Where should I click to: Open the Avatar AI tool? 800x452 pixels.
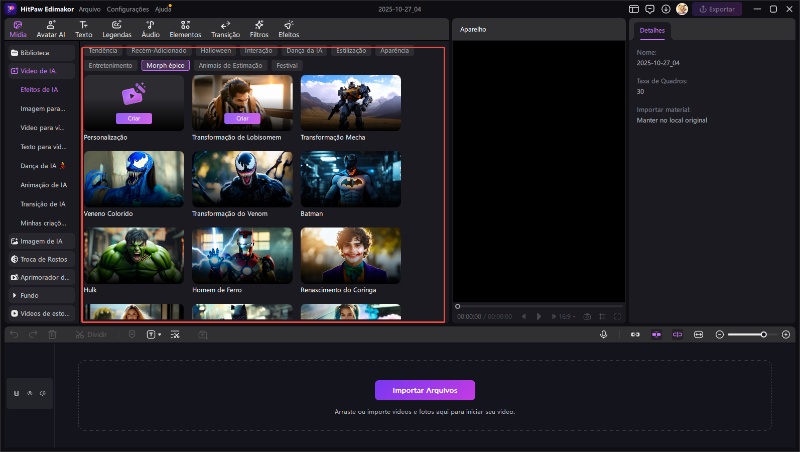coord(50,28)
